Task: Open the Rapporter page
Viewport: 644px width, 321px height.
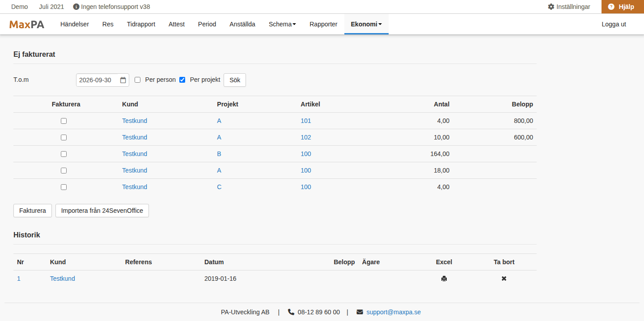Action: (323, 24)
